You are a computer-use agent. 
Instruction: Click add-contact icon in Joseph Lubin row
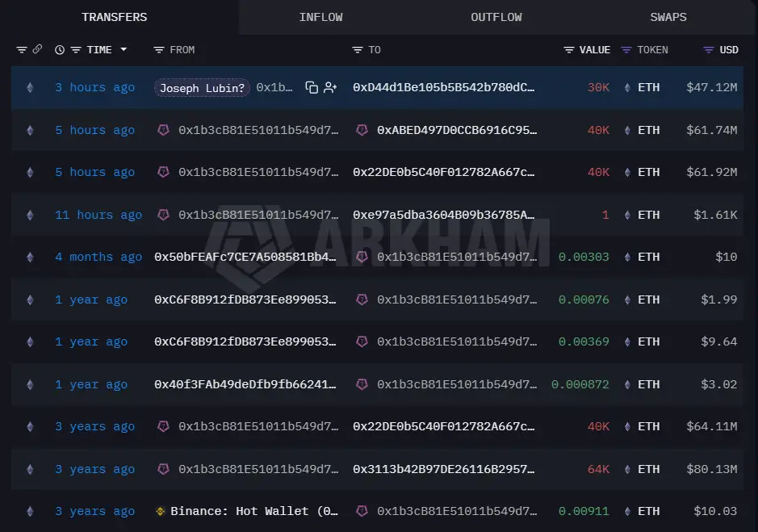(330, 87)
